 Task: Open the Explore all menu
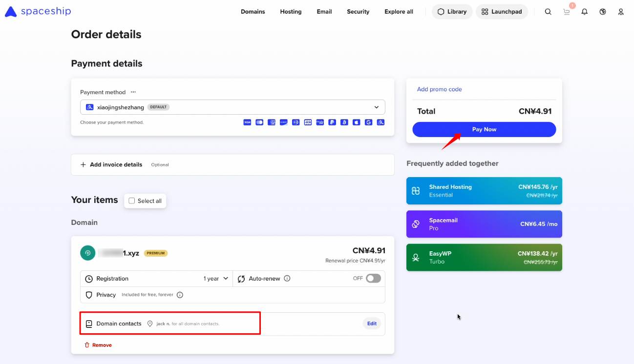[x=399, y=12]
